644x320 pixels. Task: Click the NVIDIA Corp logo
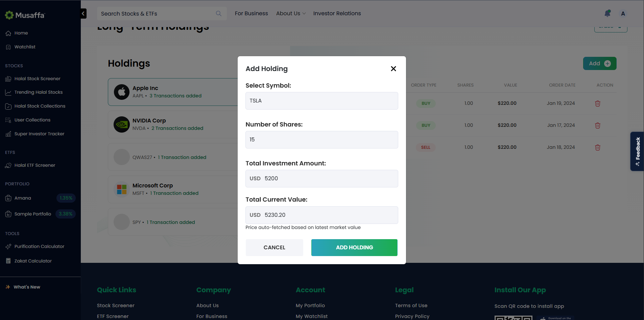click(x=122, y=124)
